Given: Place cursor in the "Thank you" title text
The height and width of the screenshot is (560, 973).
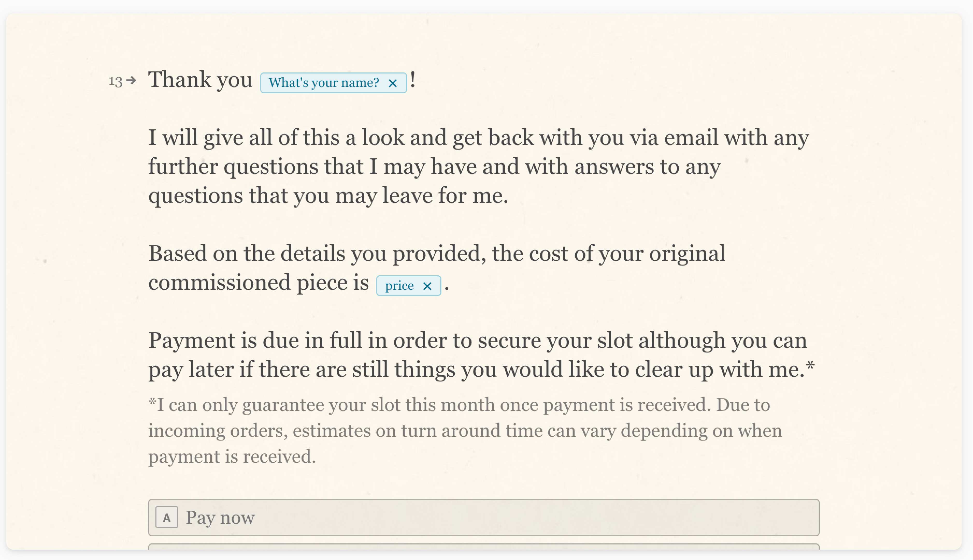Looking at the screenshot, I should pos(200,80).
